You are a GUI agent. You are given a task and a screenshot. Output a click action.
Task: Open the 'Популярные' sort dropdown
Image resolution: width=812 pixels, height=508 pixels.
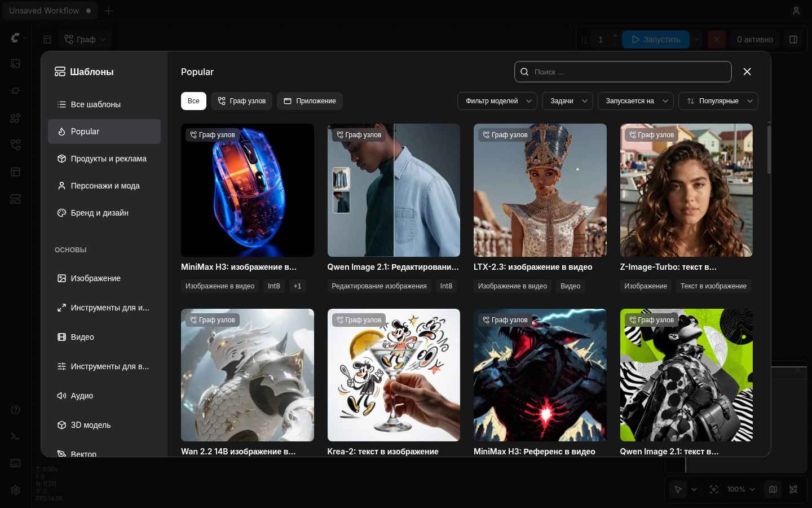[718, 101]
